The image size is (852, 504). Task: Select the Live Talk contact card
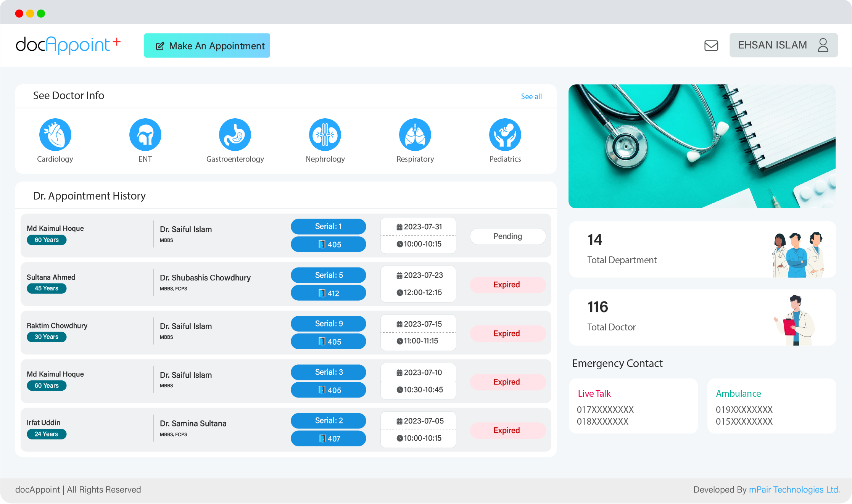(633, 406)
